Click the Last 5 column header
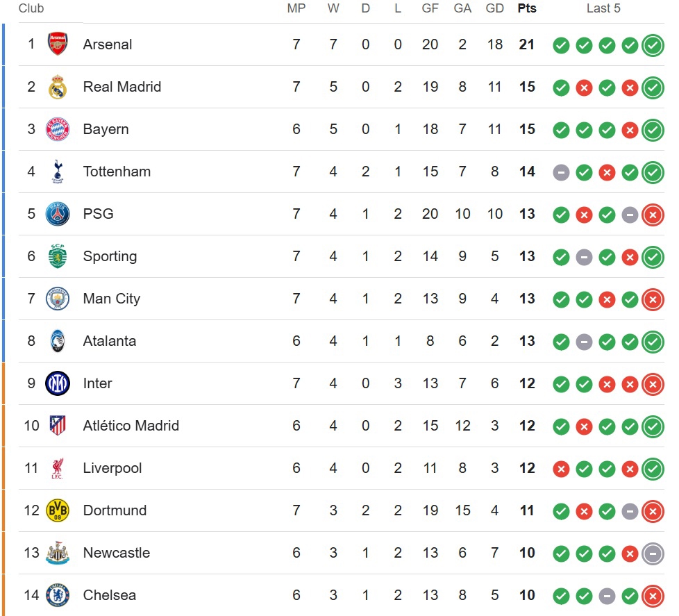The width and height of the screenshot is (679, 616). 603,8
